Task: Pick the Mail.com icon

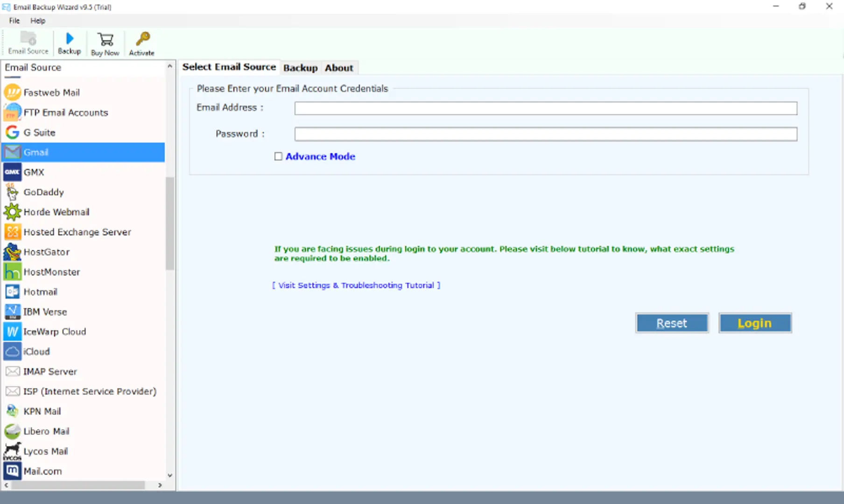Action: click(x=13, y=471)
